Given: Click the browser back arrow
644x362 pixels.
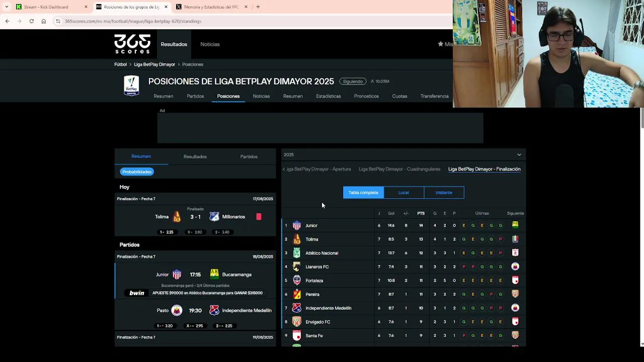Looking at the screenshot, I should click(7, 21).
